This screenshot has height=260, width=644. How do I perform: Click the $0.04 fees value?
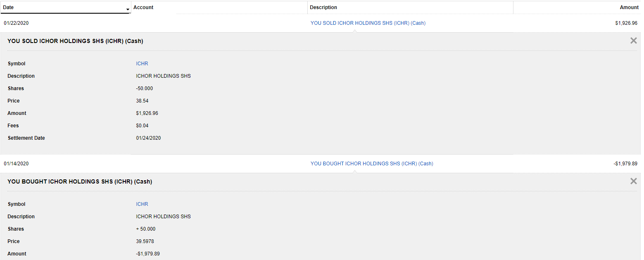142,126
